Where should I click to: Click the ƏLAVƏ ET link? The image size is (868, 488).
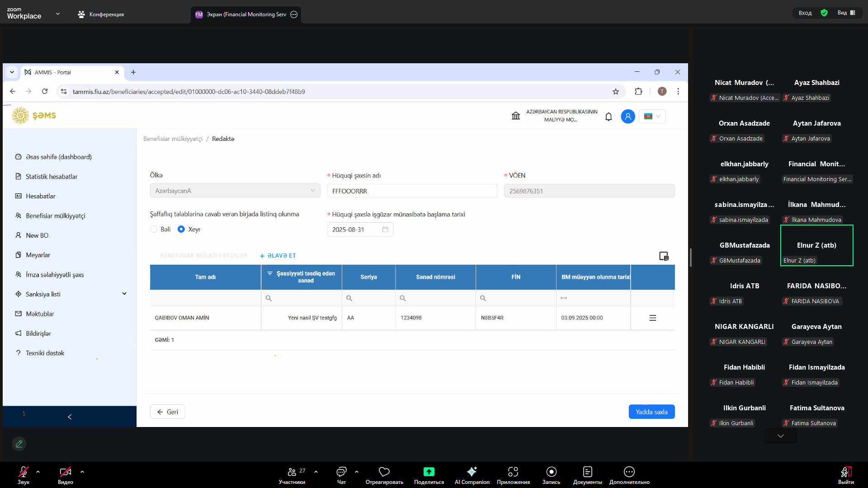[x=278, y=256]
